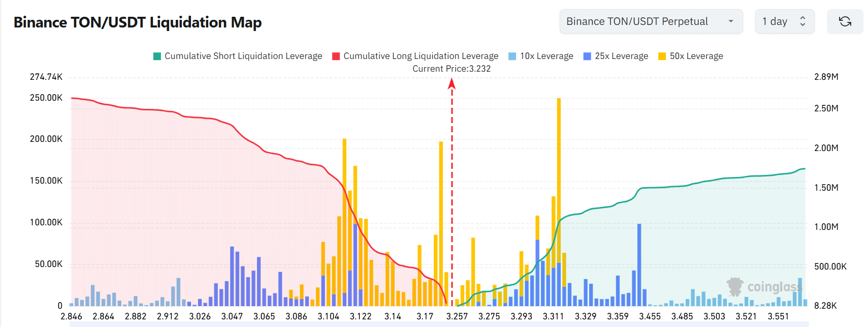This screenshot has width=868, height=327.
Task: Click the 2.50M right axis label
Action: (x=826, y=108)
